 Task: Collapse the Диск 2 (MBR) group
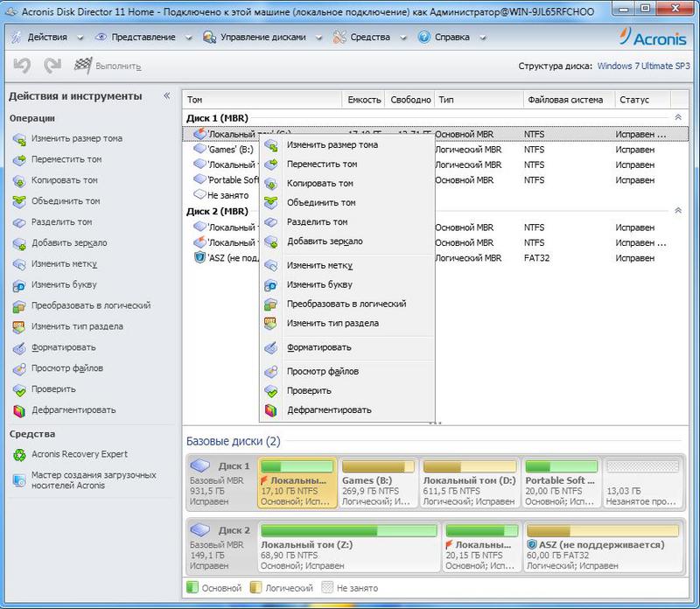tap(677, 210)
